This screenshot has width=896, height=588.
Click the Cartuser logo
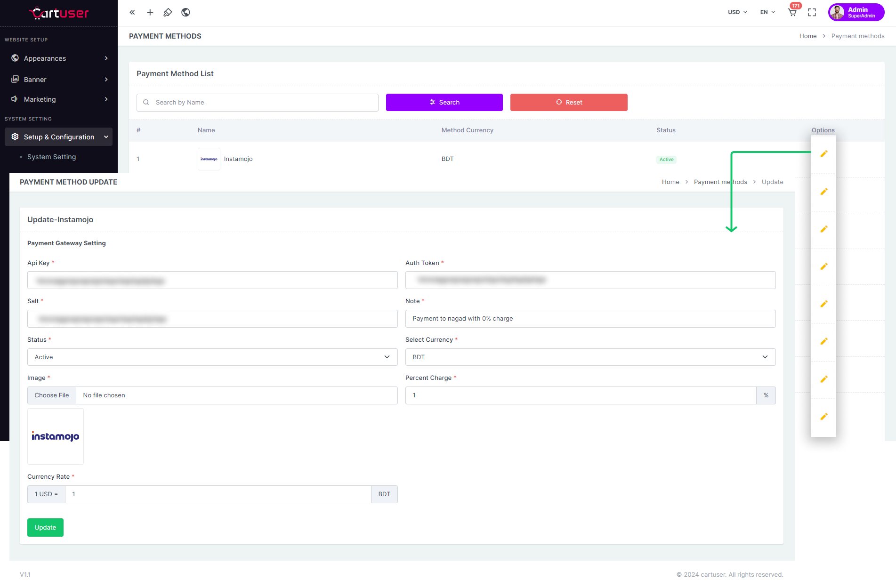tap(59, 13)
